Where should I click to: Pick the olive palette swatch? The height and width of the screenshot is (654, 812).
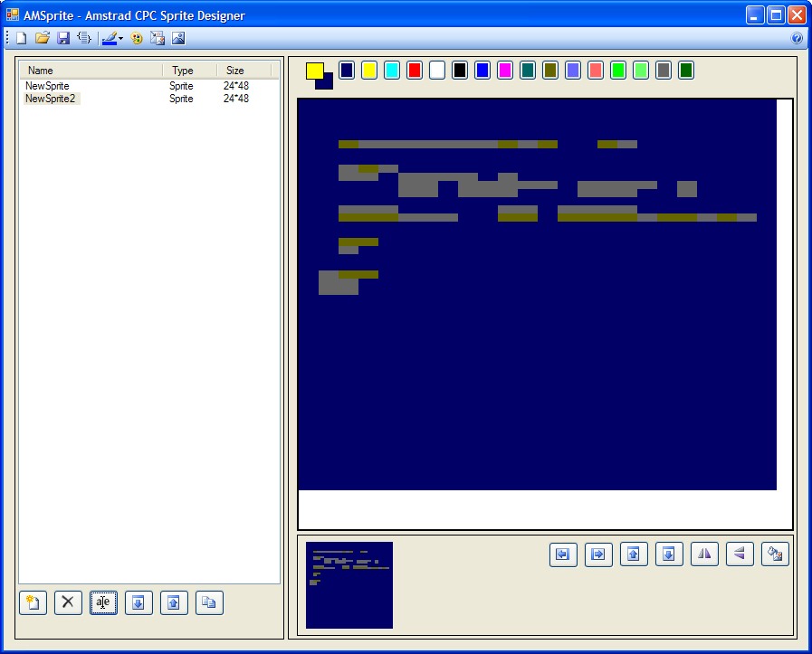coord(550,71)
